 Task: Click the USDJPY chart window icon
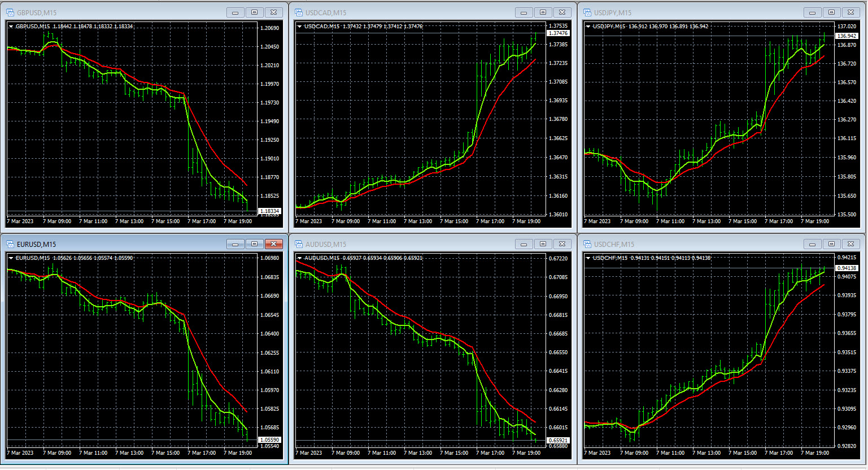point(587,12)
